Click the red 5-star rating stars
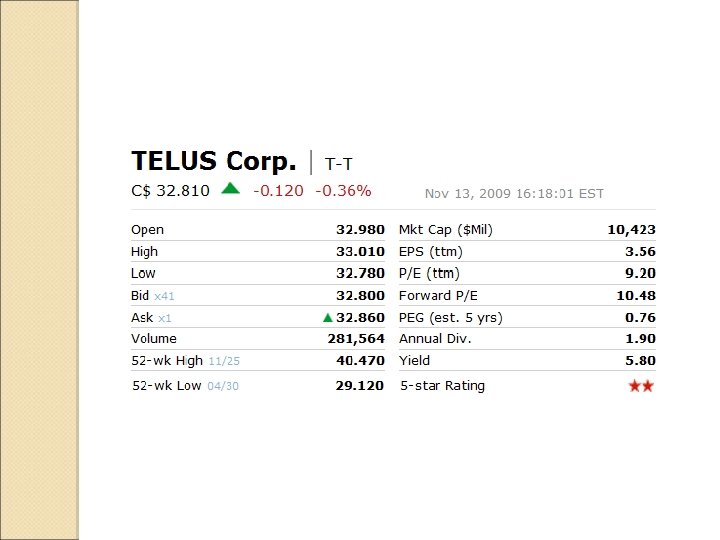Viewport: 720px width, 540px height. [641, 386]
